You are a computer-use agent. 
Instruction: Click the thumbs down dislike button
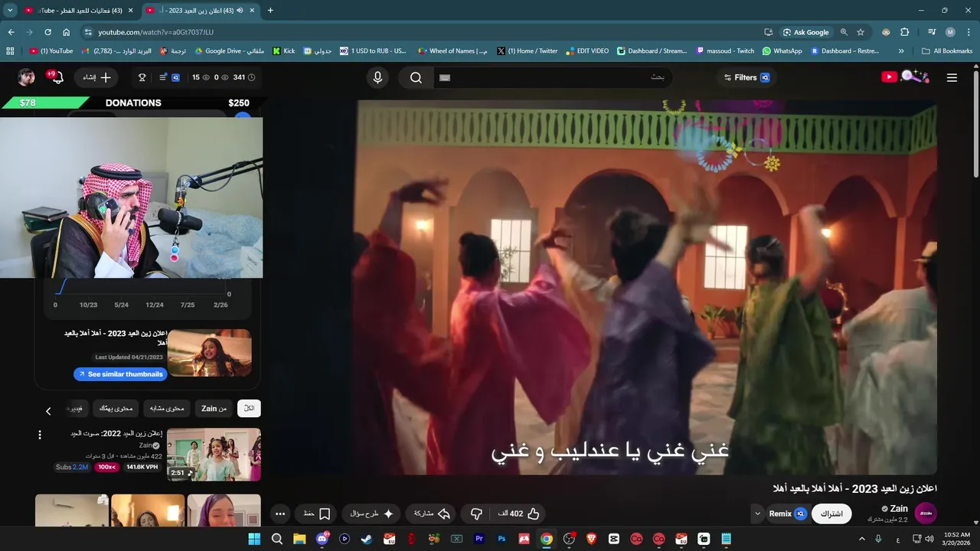(x=476, y=514)
